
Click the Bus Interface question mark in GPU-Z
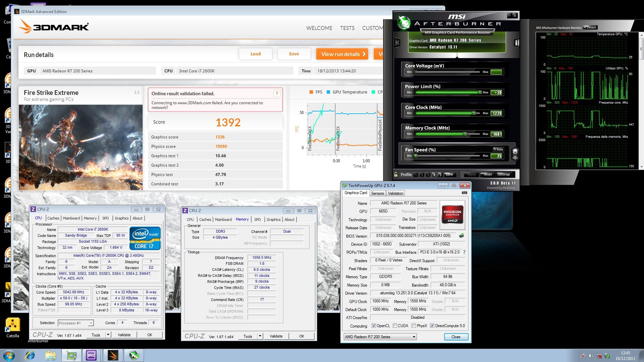[464, 252]
